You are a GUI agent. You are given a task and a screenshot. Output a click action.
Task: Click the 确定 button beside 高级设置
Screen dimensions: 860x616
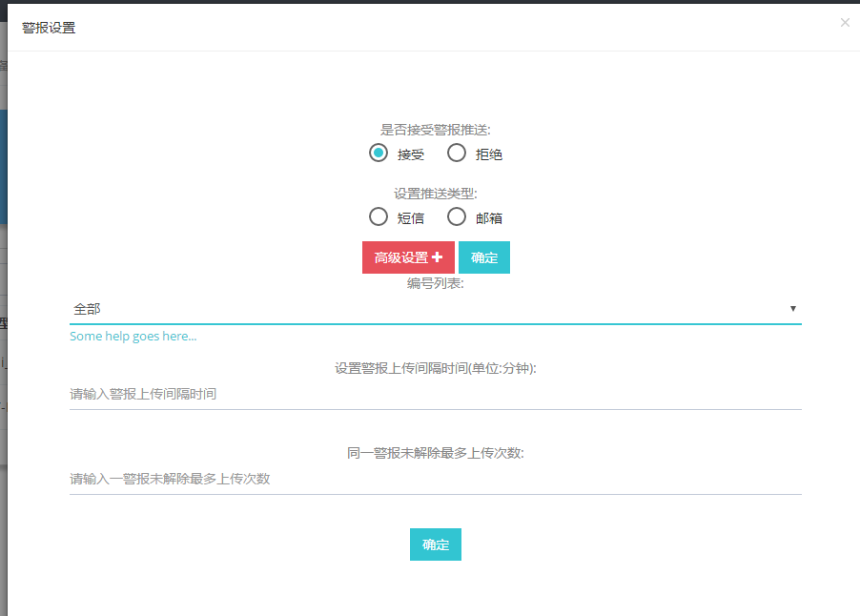pyautogui.click(x=483, y=257)
